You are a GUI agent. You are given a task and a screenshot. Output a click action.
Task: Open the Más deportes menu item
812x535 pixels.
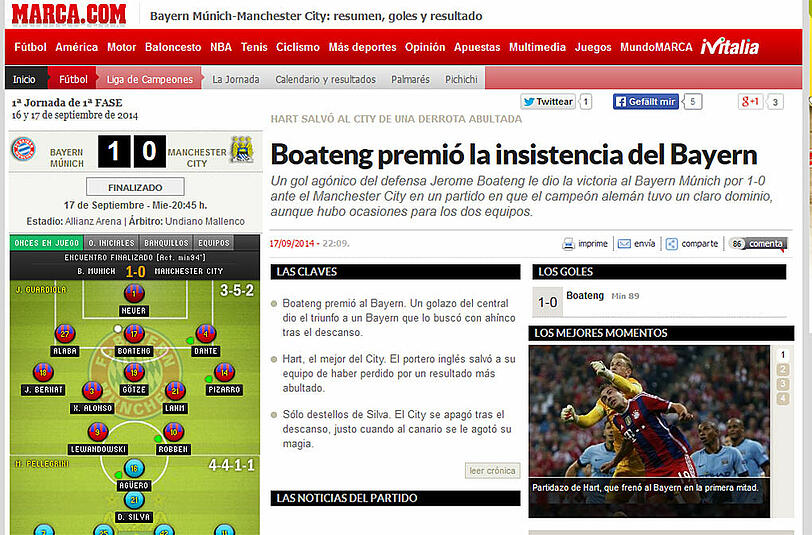point(362,47)
